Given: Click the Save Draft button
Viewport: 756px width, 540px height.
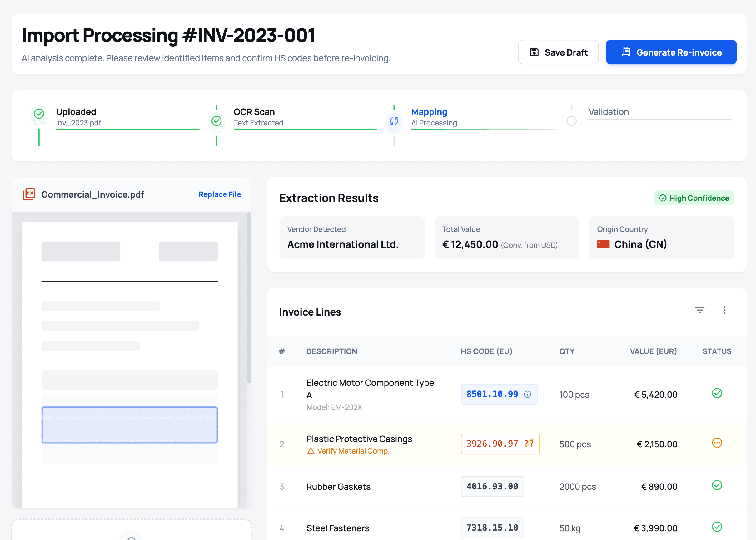Looking at the screenshot, I should pyautogui.click(x=558, y=52).
